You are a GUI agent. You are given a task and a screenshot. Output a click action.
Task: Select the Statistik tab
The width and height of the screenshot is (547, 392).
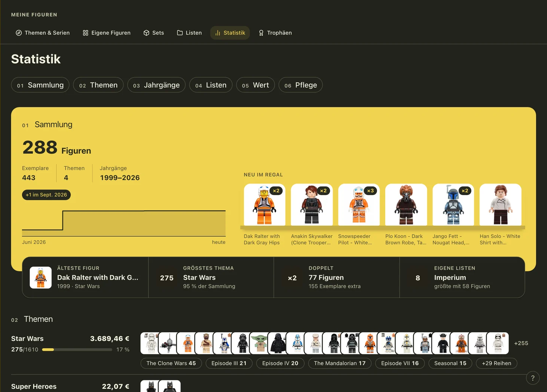[x=230, y=33]
